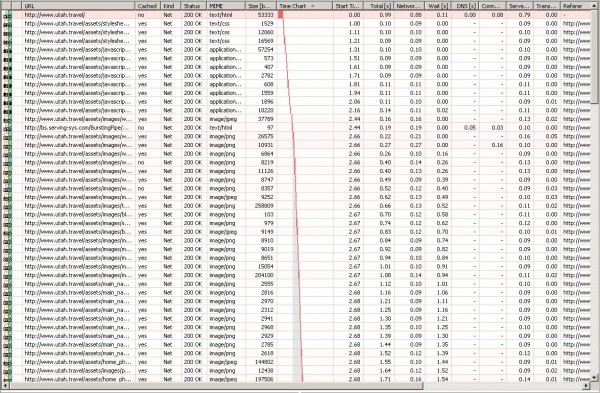This screenshot has width=600, height=393.
Task: Click the row icon of the 258809-byte image/png request
Action: point(7,206)
